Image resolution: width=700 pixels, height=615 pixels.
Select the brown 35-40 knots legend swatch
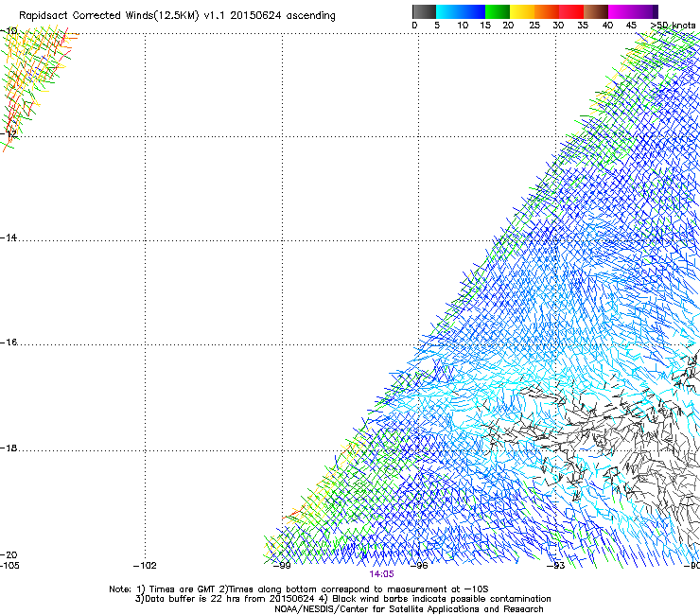click(596, 11)
